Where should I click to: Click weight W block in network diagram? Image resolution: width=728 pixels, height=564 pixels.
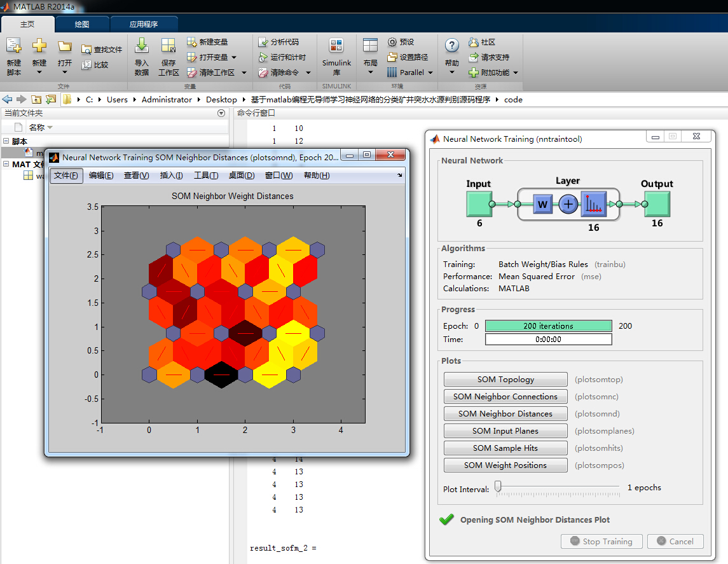pyautogui.click(x=542, y=203)
